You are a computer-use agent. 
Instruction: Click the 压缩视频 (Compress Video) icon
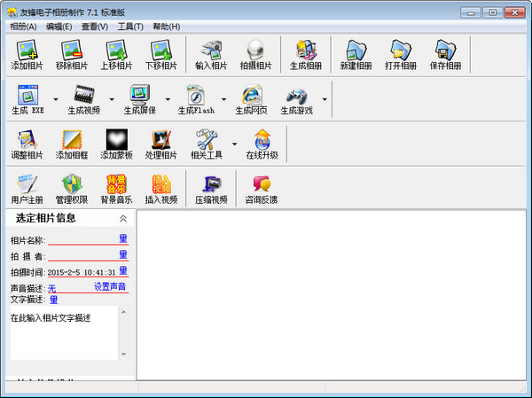click(211, 184)
